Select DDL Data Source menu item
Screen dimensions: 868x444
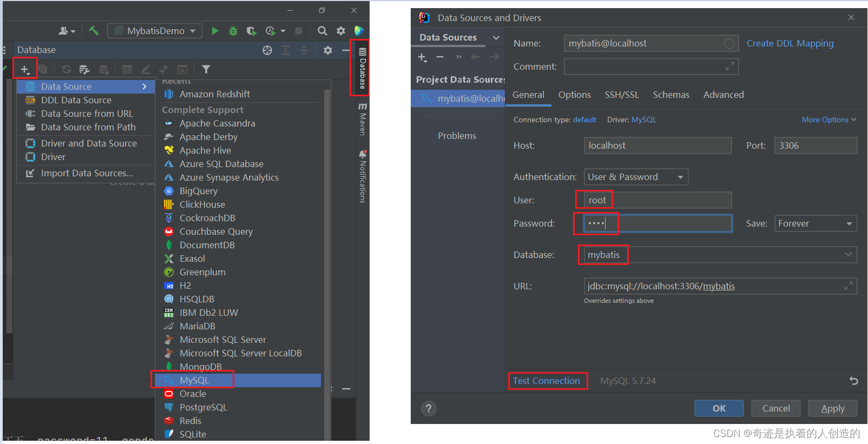86,100
